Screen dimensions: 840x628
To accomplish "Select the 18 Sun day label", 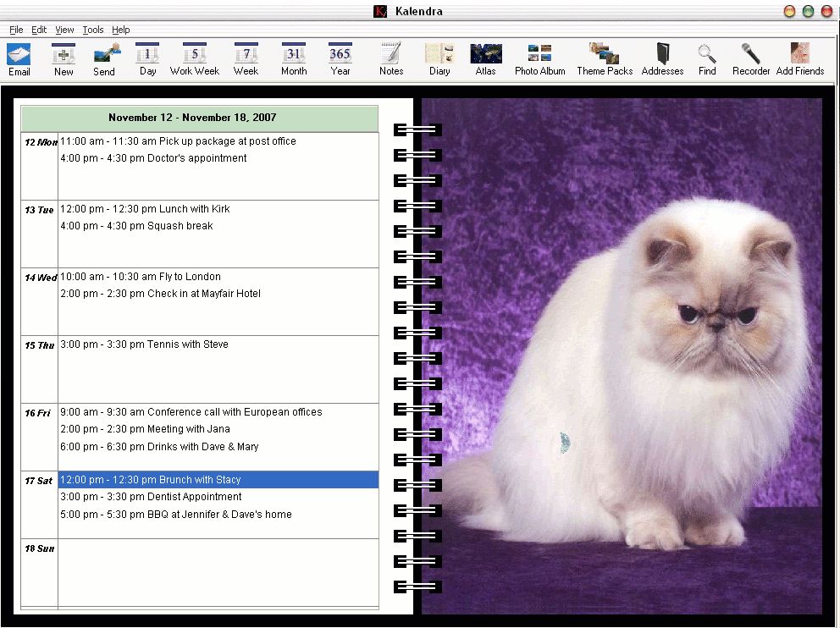I will point(40,548).
